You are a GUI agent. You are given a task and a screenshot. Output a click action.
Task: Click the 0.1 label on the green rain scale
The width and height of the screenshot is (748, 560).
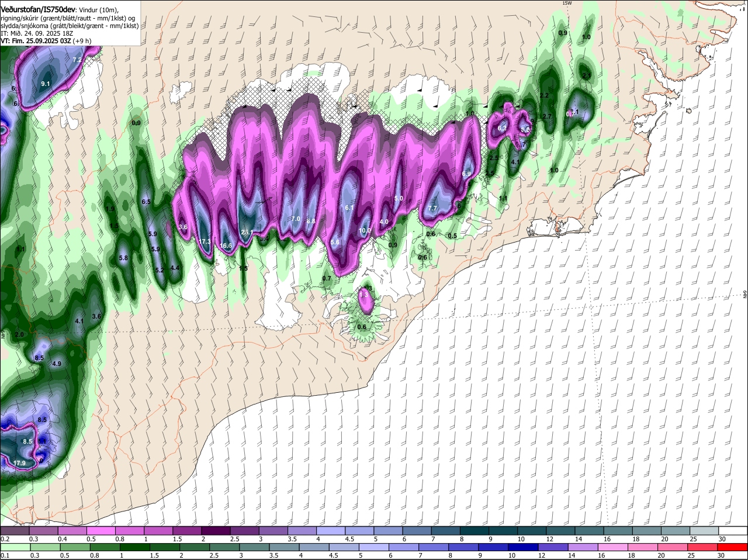(4, 555)
